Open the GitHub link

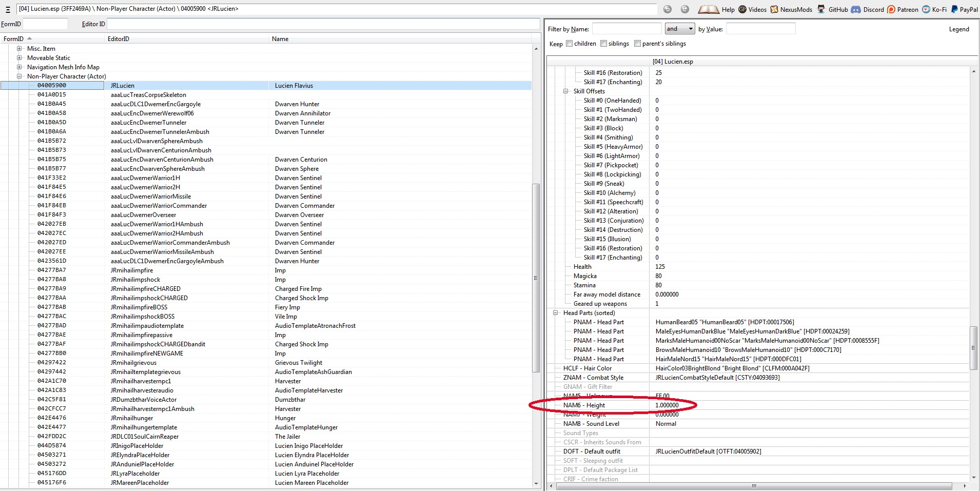pyautogui.click(x=832, y=9)
